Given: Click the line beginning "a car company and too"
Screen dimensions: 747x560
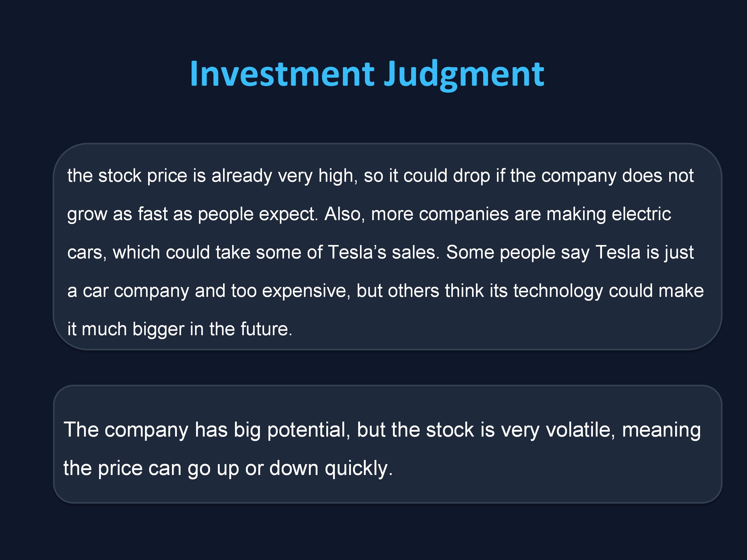Looking at the screenshot, I should 385,291.
